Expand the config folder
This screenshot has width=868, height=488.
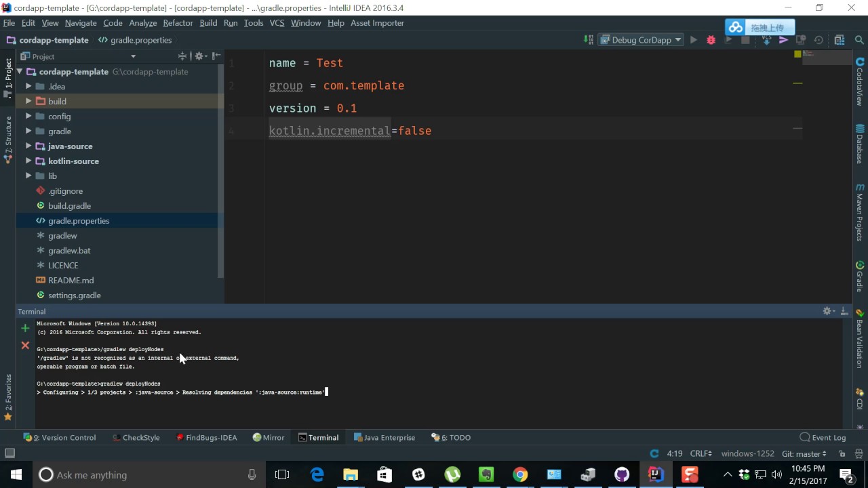[x=28, y=116]
